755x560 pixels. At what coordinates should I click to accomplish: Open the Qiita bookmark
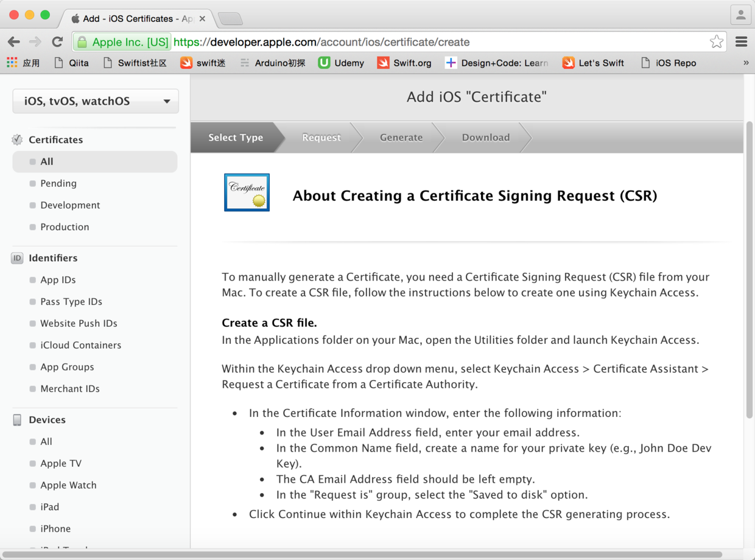[71, 63]
